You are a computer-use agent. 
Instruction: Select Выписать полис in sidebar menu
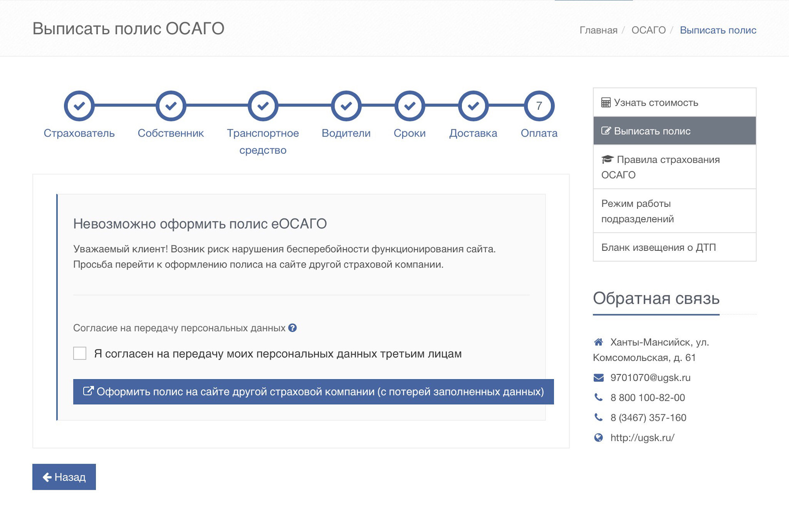[674, 131]
